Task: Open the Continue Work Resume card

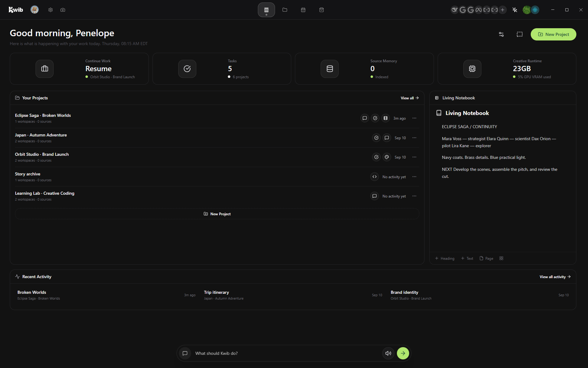Action: click(x=79, y=69)
